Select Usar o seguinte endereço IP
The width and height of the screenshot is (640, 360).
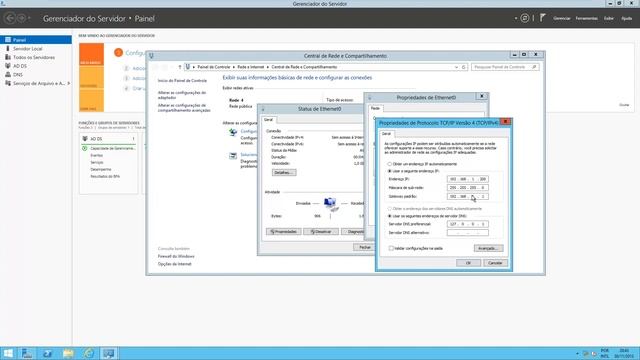[x=389, y=171]
